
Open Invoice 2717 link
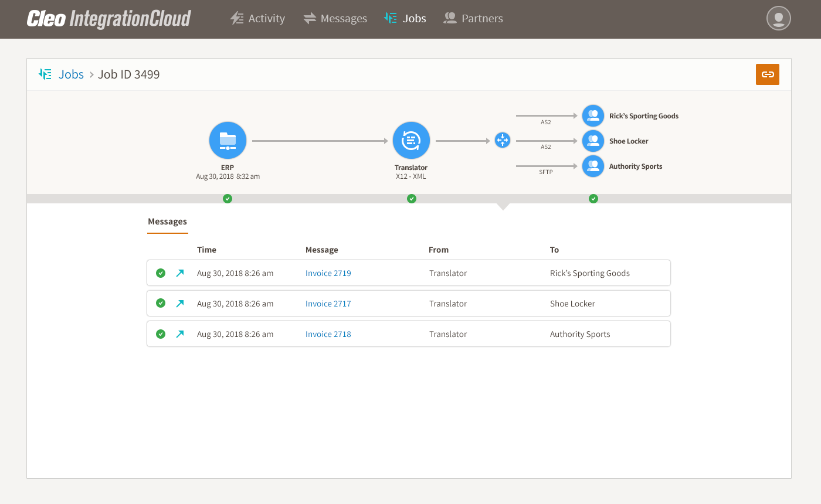click(328, 304)
